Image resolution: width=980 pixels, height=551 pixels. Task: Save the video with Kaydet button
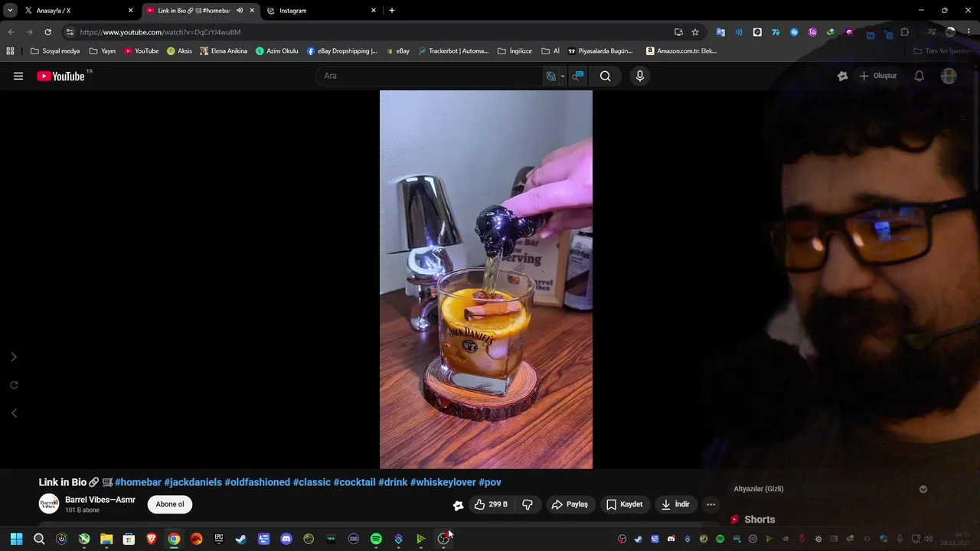[624, 504]
